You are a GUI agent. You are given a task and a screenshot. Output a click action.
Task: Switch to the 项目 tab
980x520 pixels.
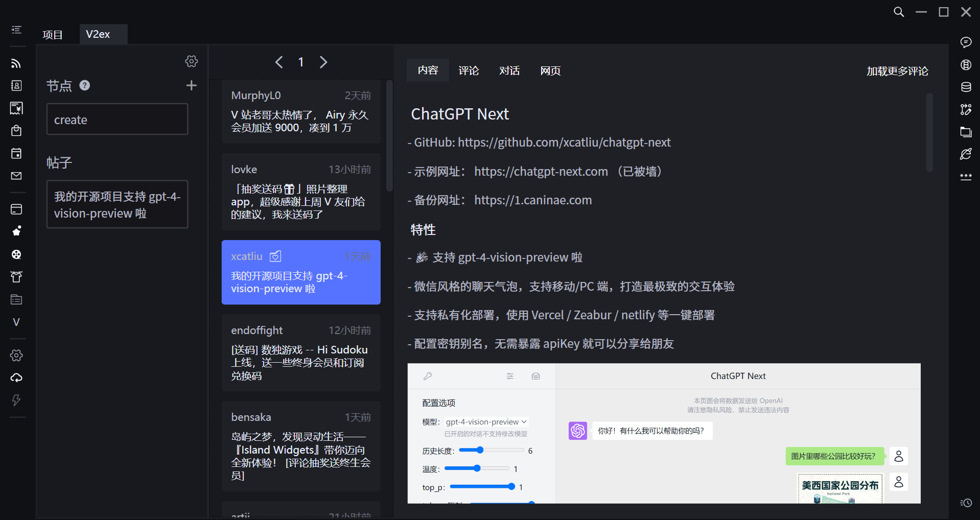[53, 35]
